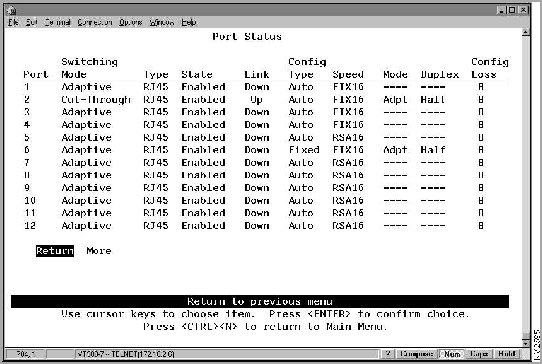This screenshot has height=364, width=542.
Task: Click the 'return to Main Menu' line
Action: (x=265, y=326)
